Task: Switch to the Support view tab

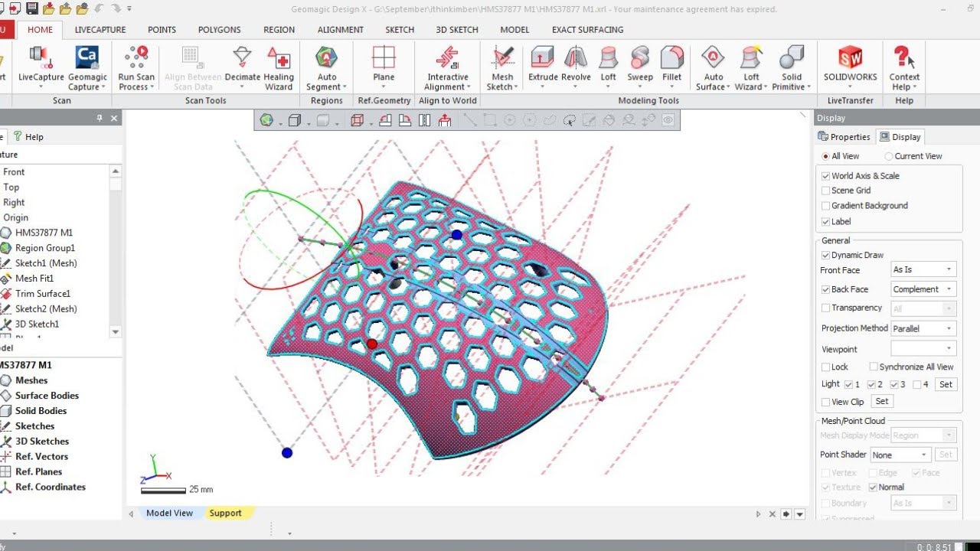Action: click(225, 514)
